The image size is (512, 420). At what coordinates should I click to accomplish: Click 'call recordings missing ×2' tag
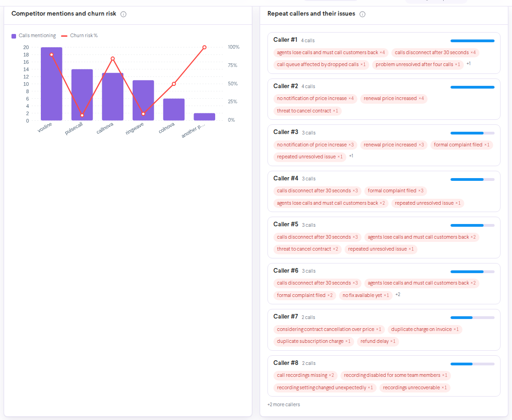(x=305, y=375)
